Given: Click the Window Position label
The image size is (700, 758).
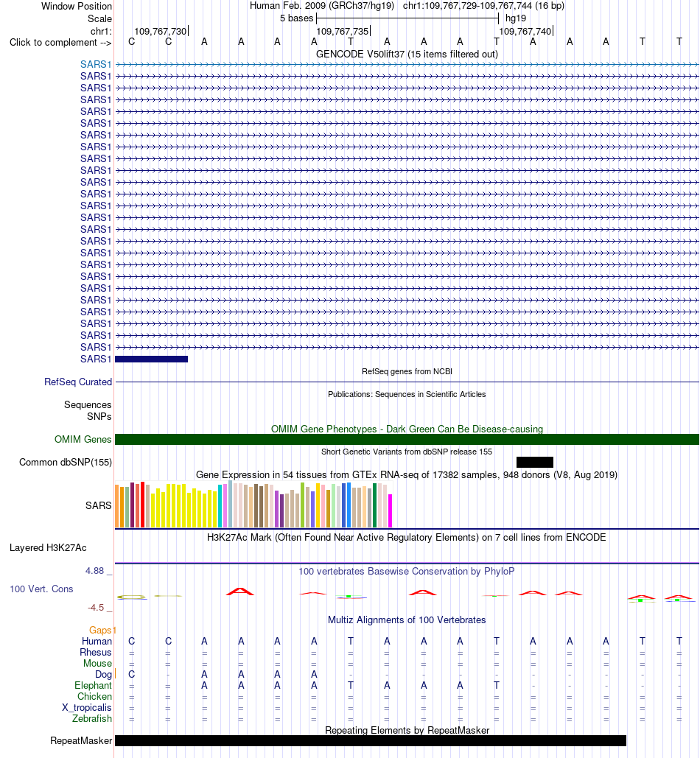Looking at the screenshot, I should [x=77, y=7].
